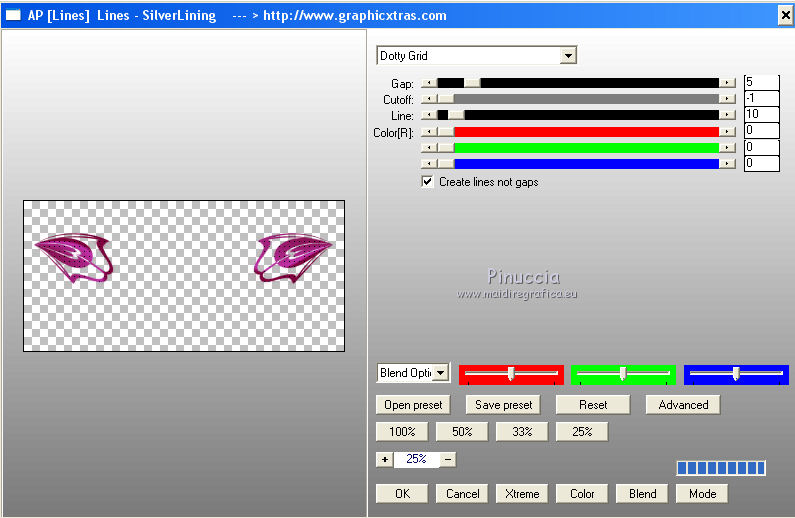The height and width of the screenshot is (518, 795).
Task: Click the Line slider right arrow
Action: [727, 116]
